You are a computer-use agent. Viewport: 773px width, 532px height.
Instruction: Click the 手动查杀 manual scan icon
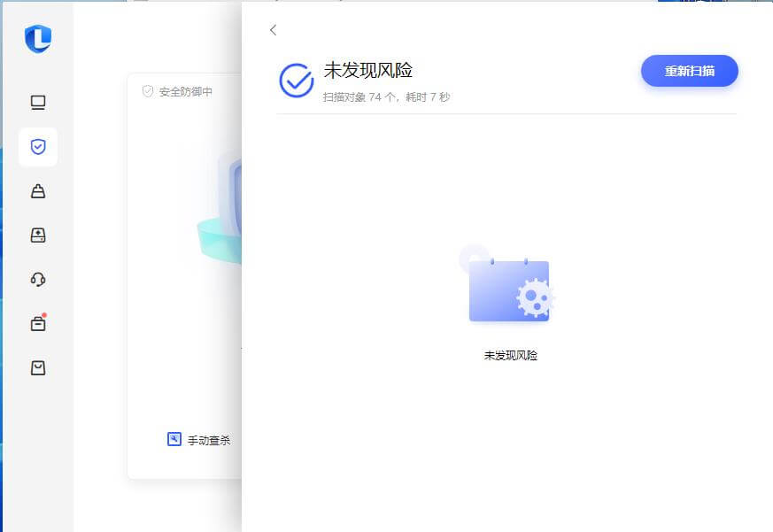click(174, 439)
